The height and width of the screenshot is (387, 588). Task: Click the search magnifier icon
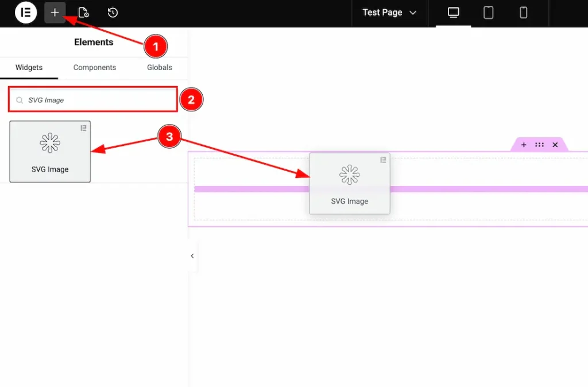pos(19,99)
